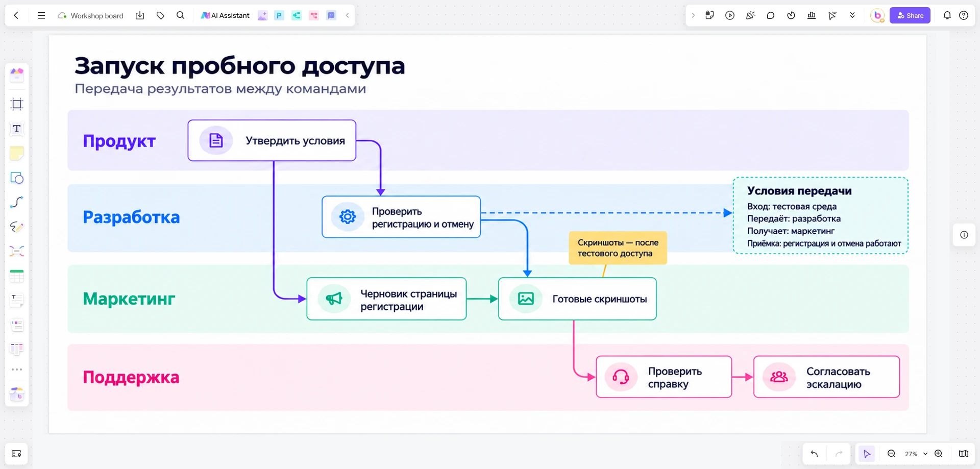Click the cursor follow icon
The image size is (980, 469).
[x=832, y=15]
